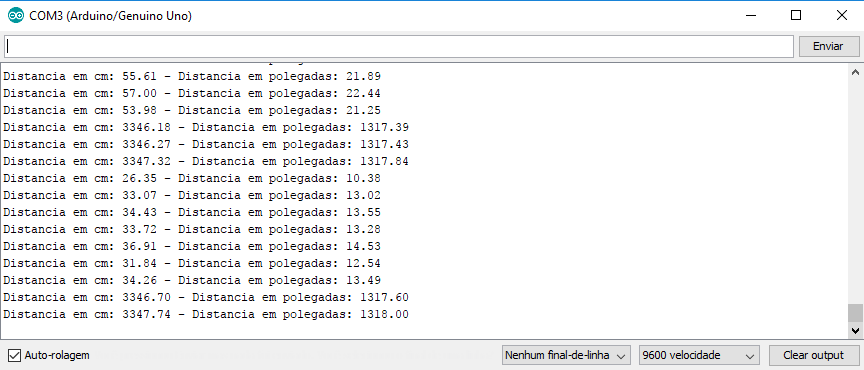Click the serial message input field

pyautogui.click(x=399, y=46)
